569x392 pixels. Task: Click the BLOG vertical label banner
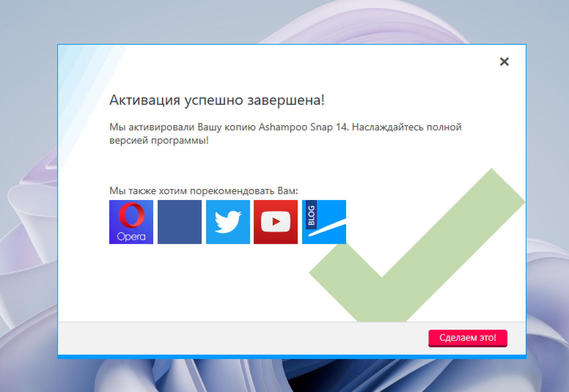point(311,214)
